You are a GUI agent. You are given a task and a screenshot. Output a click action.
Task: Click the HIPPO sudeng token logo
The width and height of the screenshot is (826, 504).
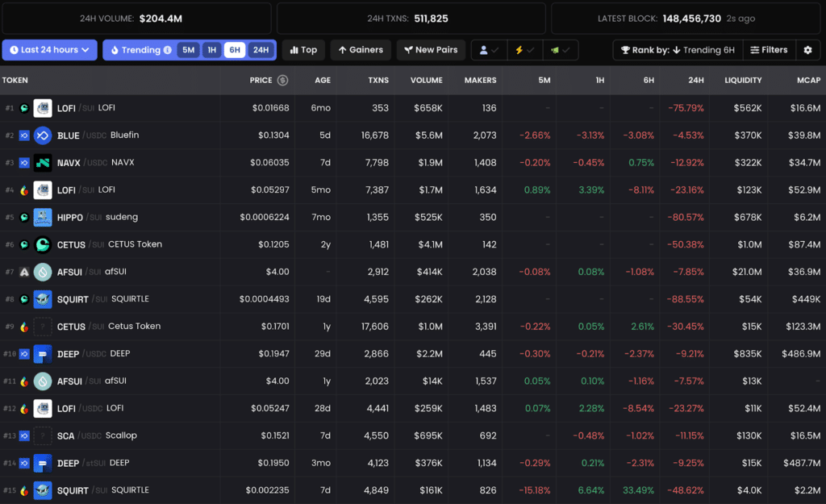pos(43,218)
